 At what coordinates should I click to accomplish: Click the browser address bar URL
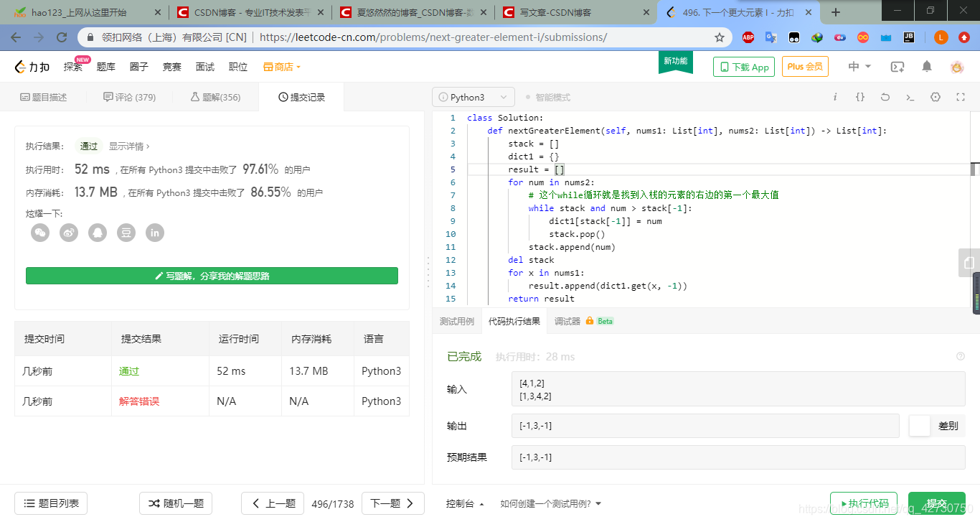[x=433, y=37]
